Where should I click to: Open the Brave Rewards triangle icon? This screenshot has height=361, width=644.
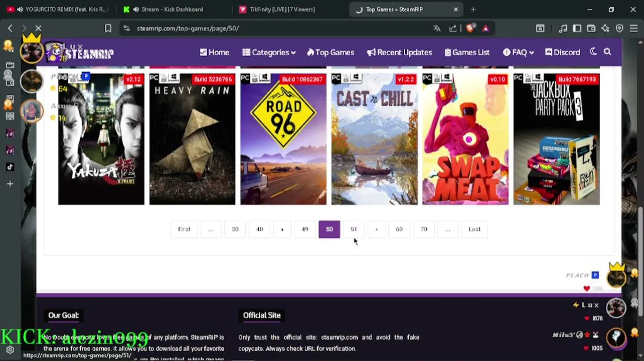coord(486,29)
